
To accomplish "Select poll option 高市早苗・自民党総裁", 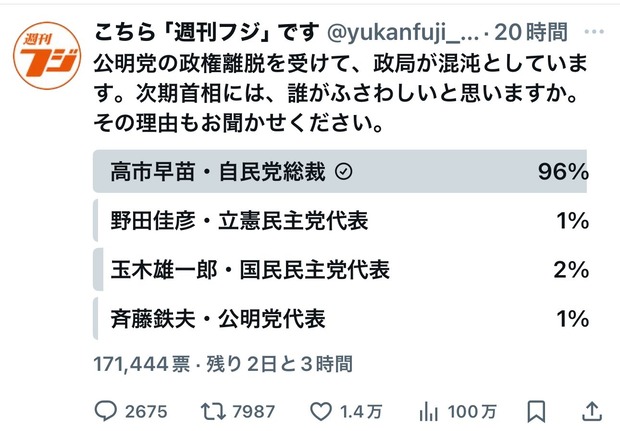I will (x=340, y=172).
